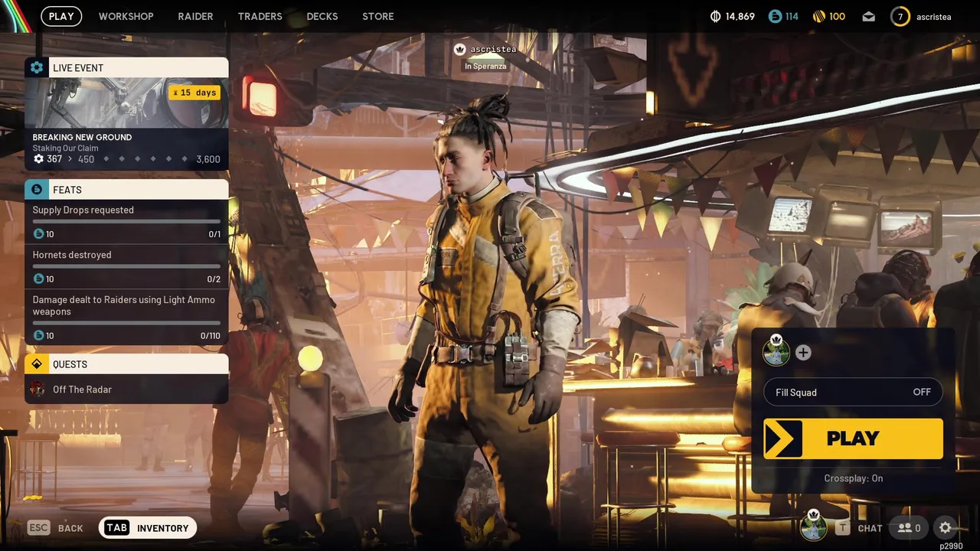Click the level 7 profile badge
Image resolution: width=980 pixels, height=551 pixels.
click(900, 16)
